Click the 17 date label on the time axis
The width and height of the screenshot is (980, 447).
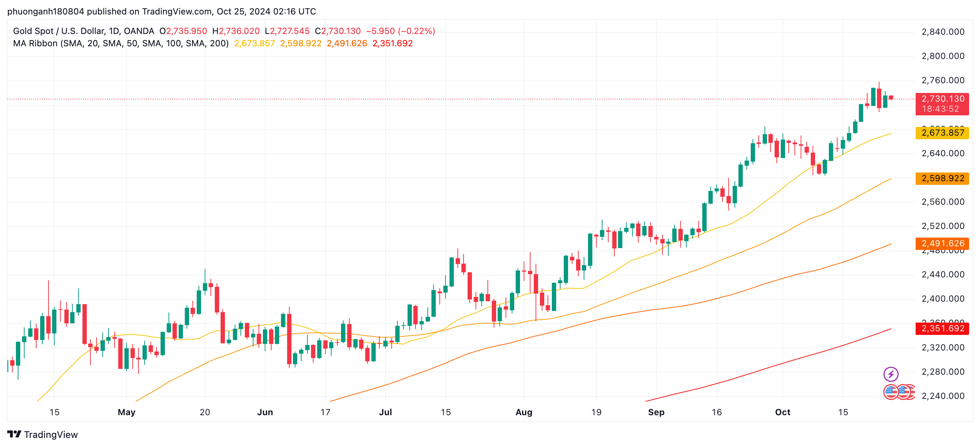coord(325,412)
